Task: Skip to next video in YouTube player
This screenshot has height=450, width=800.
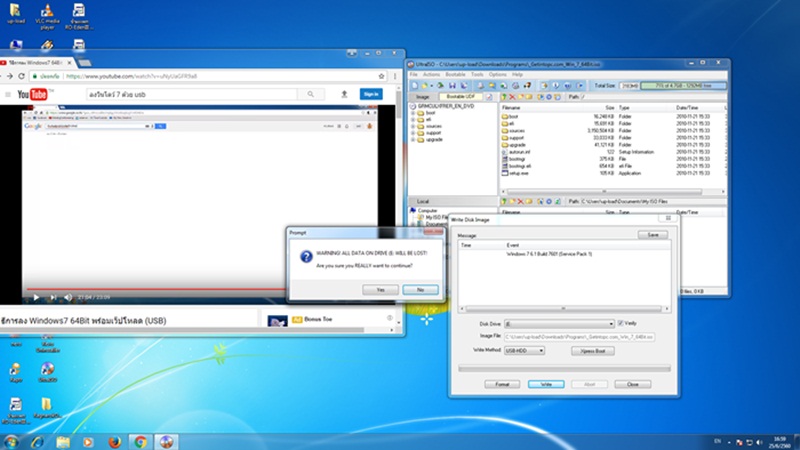Action: tap(53, 297)
